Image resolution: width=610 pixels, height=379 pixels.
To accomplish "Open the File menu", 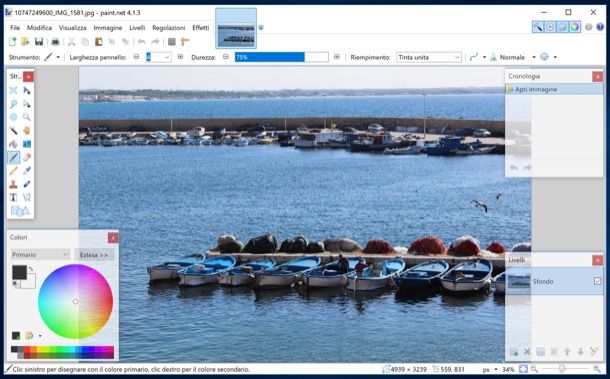I will click(15, 28).
